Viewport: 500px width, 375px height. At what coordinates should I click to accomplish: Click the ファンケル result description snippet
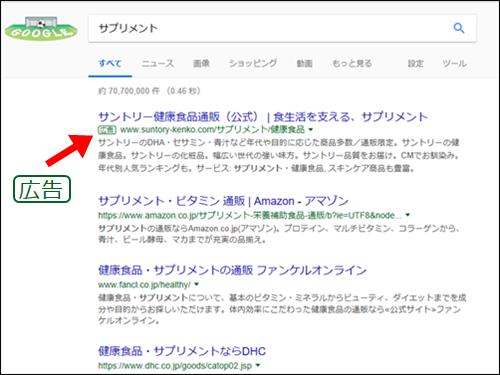(282, 309)
